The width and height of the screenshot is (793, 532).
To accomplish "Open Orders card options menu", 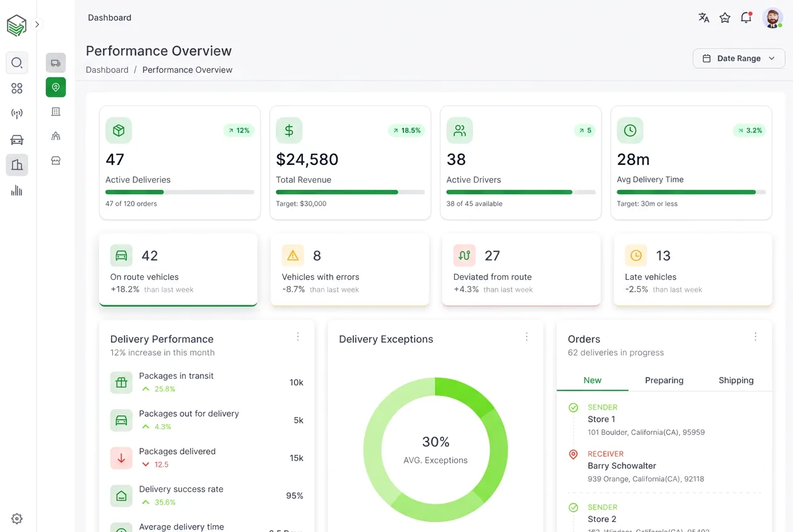I will point(755,337).
